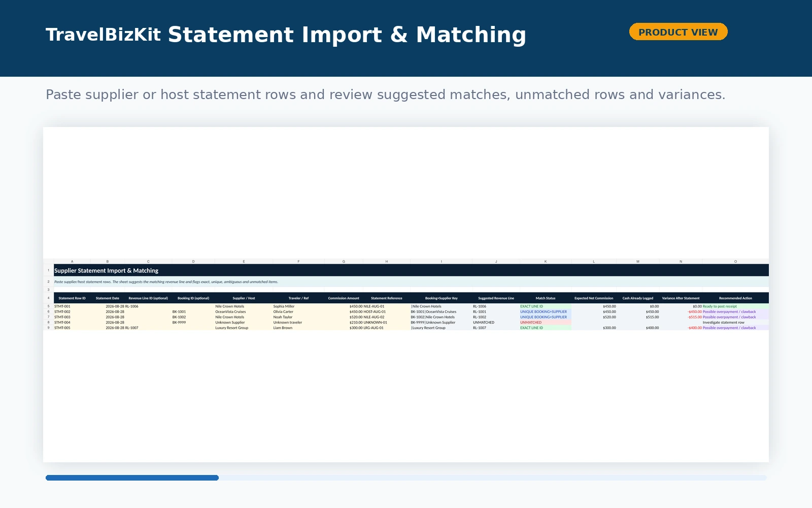Click statement reference UNKNOWN-01
812x508 pixels.
point(387,323)
